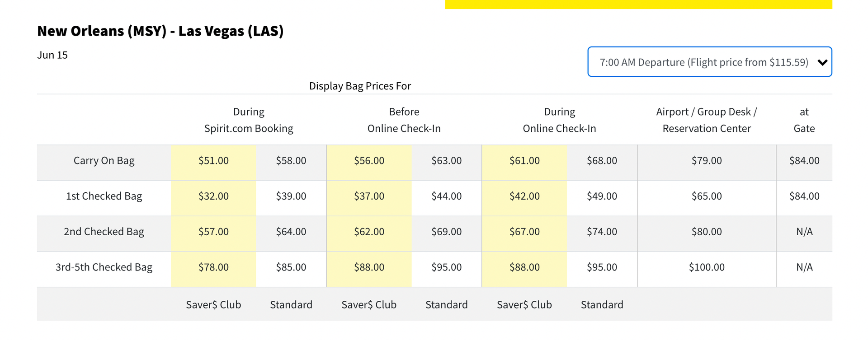The image size is (868, 340).
Task: Select the Standard label under During Online Check-In
Action: 602,304
